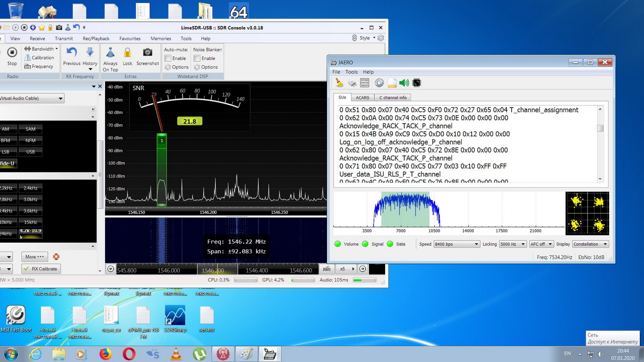Click JAERO green speaker icon
Screen dimensions: 644x362
point(404,83)
